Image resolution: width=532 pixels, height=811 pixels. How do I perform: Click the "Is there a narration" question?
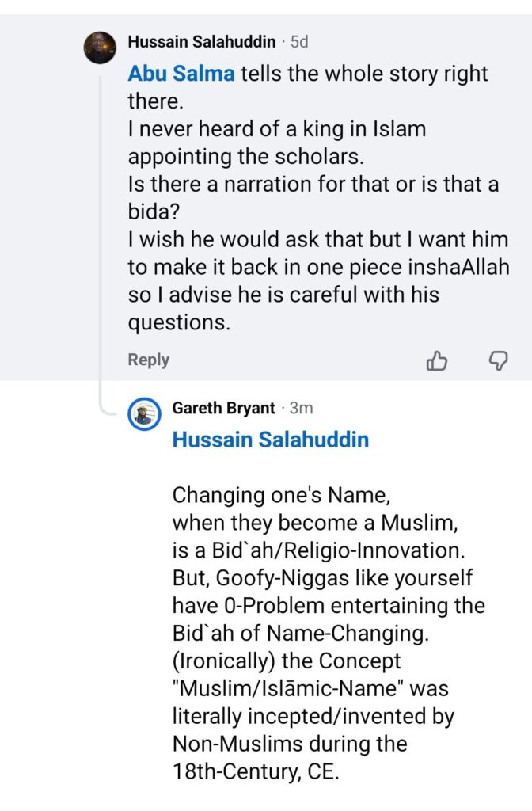[x=313, y=185]
